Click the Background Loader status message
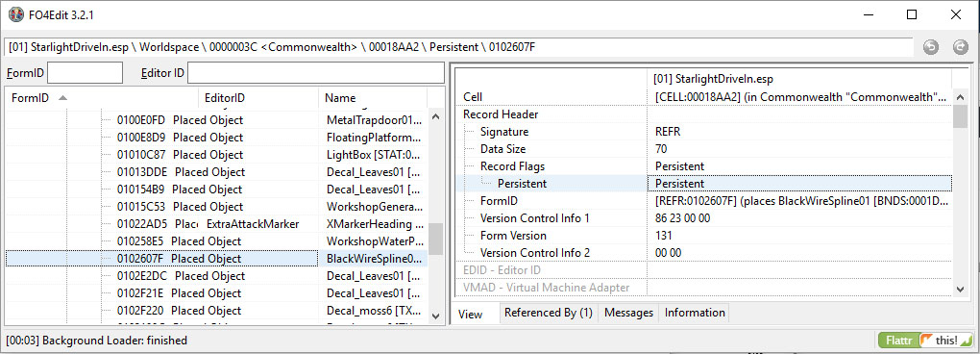 click(97, 341)
